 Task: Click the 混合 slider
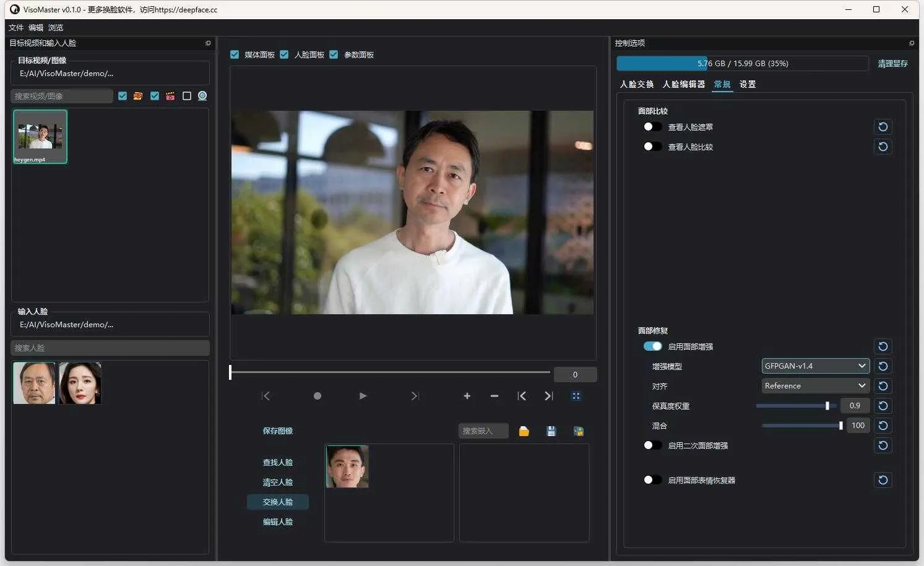pos(802,426)
